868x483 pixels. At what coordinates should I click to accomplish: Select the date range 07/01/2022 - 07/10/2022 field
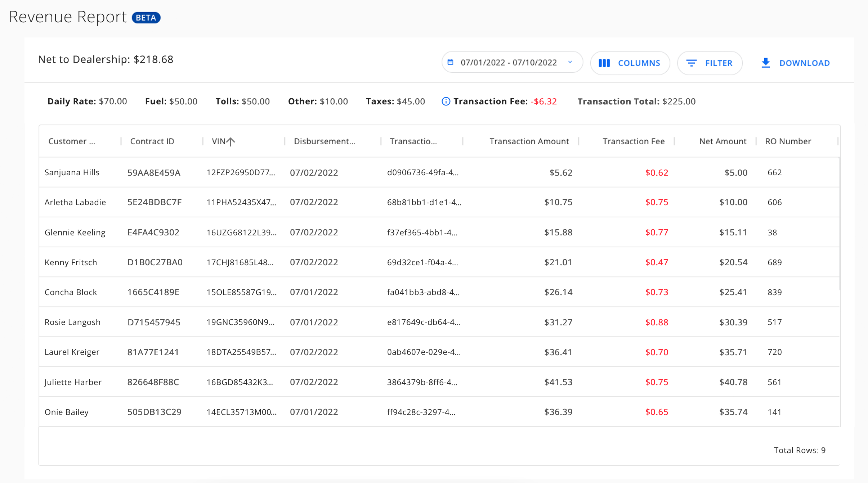click(x=512, y=62)
